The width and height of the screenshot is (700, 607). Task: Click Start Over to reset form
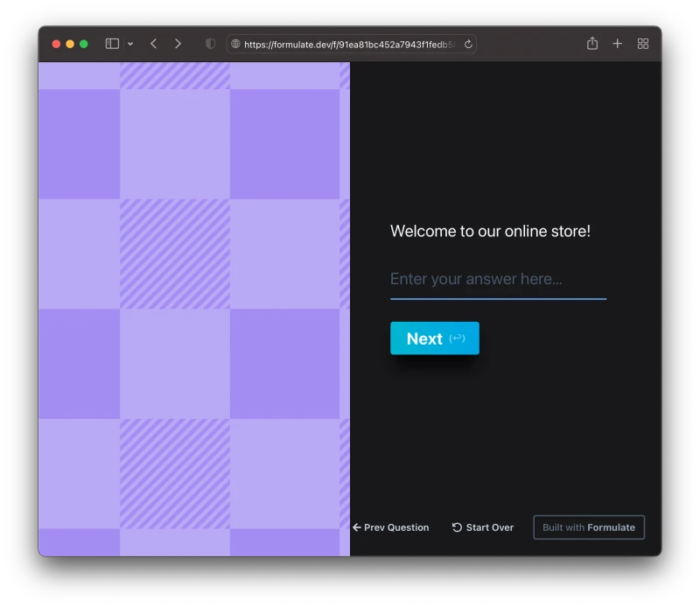click(x=483, y=527)
